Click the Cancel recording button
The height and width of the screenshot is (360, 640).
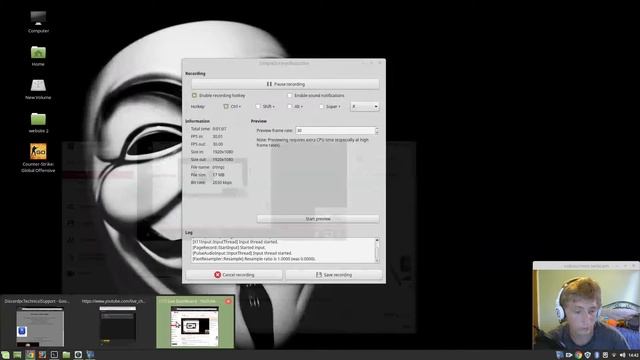pyautogui.click(x=234, y=275)
